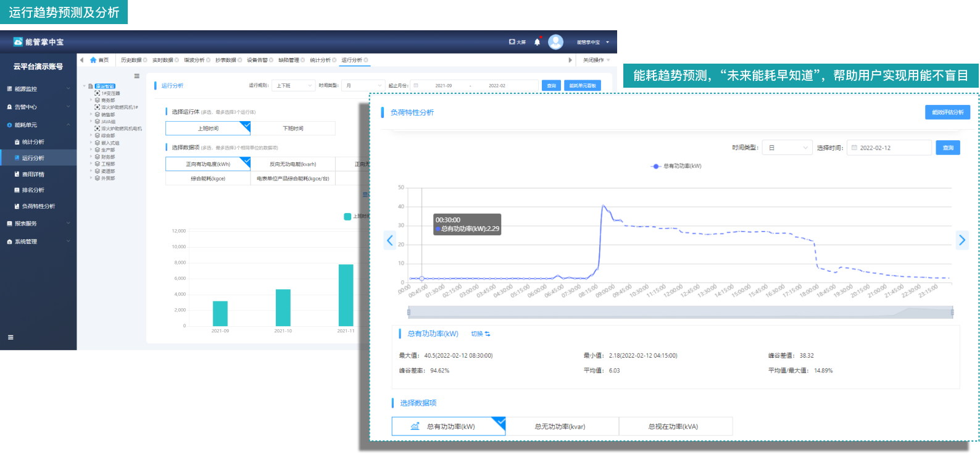
Task: Open 负荷特性分析 in the sidebar
Action: pyautogui.click(x=38, y=206)
